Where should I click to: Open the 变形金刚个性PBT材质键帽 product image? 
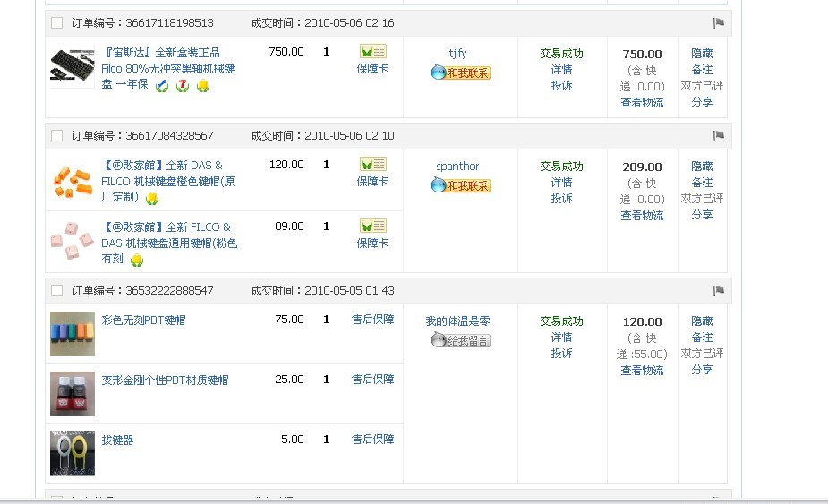tap(73, 393)
